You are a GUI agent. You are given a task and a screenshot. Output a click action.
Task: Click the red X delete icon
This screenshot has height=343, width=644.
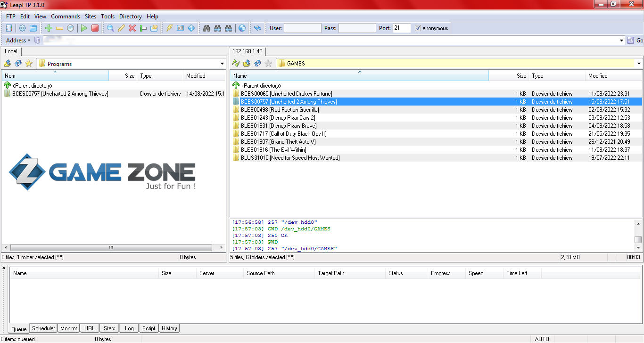[x=132, y=28]
